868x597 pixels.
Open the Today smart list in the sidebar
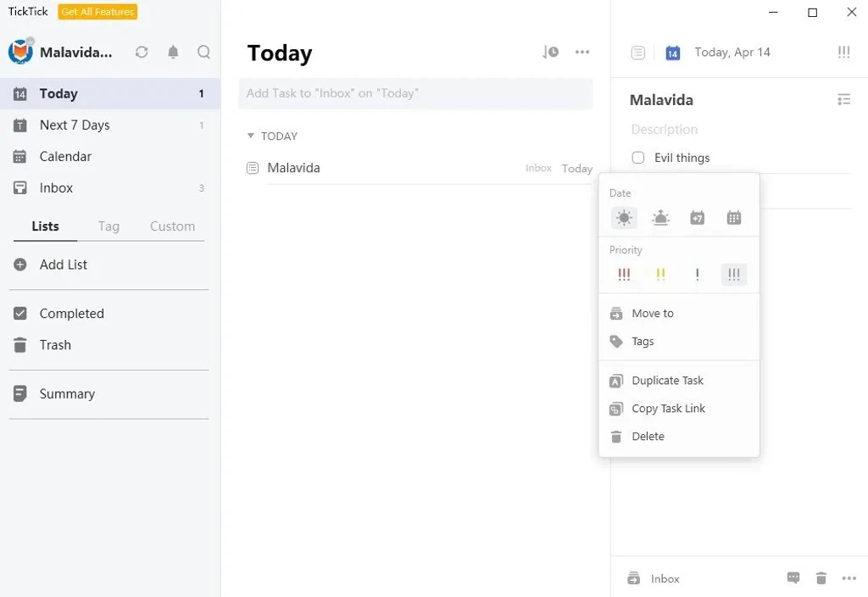click(x=110, y=93)
